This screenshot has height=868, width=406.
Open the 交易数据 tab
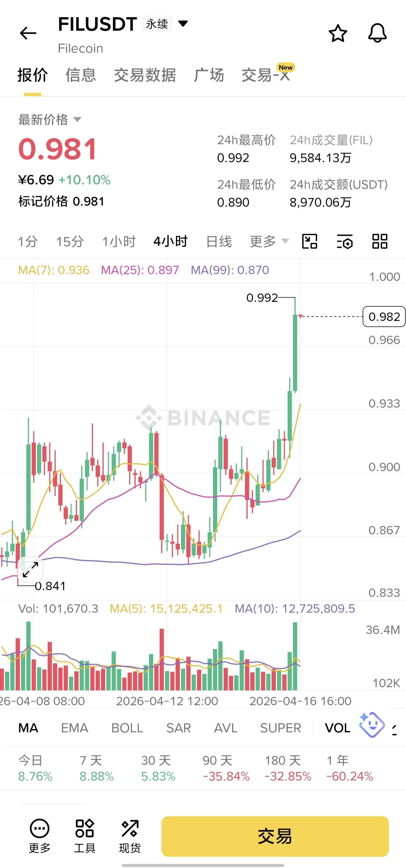[145, 75]
